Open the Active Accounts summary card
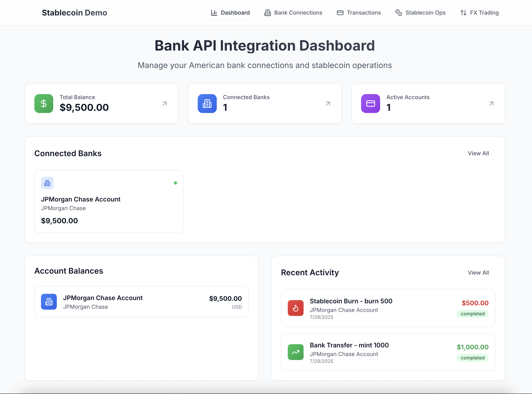Screen dimensions: 532x394 [428, 103]
